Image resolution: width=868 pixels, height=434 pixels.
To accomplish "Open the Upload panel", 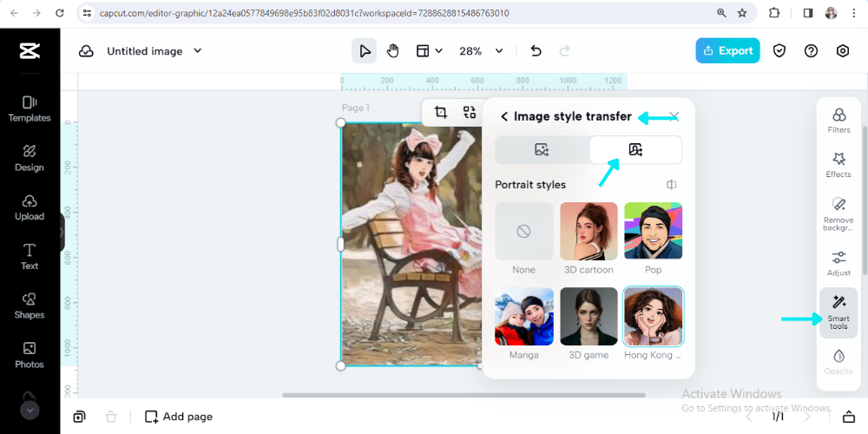I will coord(30,207).
